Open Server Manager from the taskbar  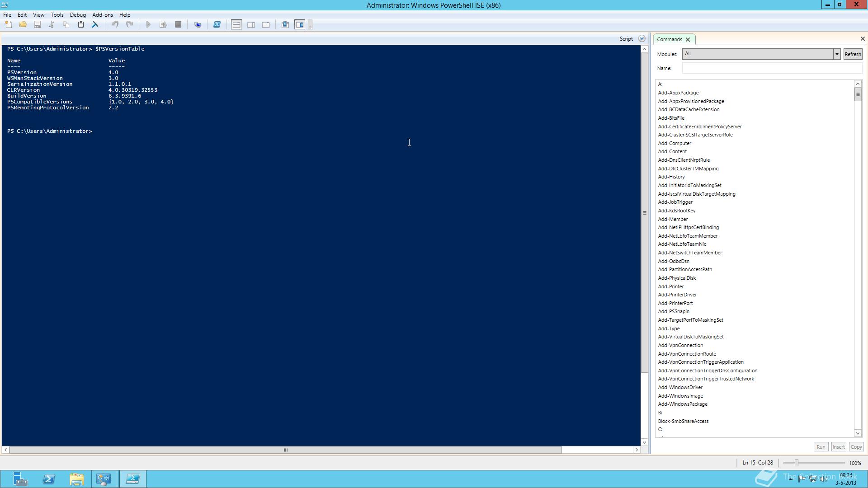pos(20,479)
